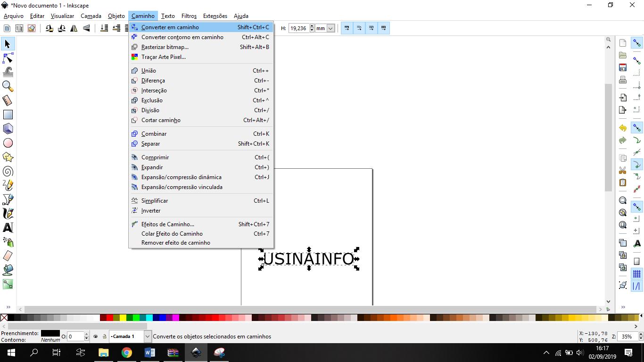
Task: Expand the right toolbar overflow chevron
Action: click(623, 307)
